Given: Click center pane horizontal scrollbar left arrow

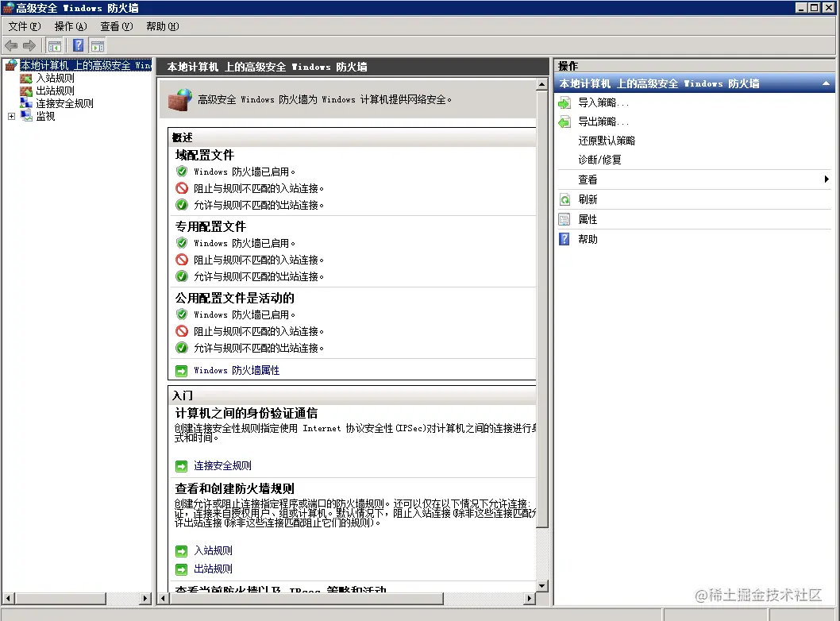Looking at the screenshot, I should pyautogui.click(x=164, y=599).
